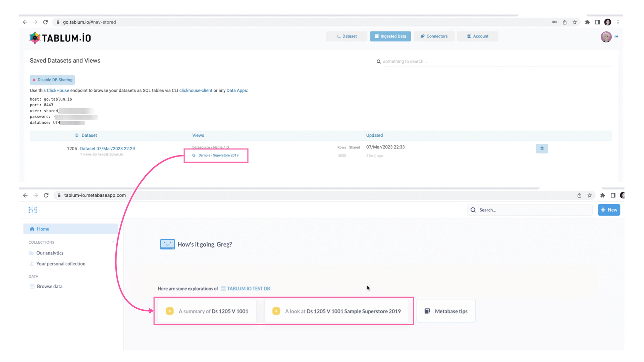Reload the go.tablum.io page
Screen dimensions: 644x362
click(46, 22)
